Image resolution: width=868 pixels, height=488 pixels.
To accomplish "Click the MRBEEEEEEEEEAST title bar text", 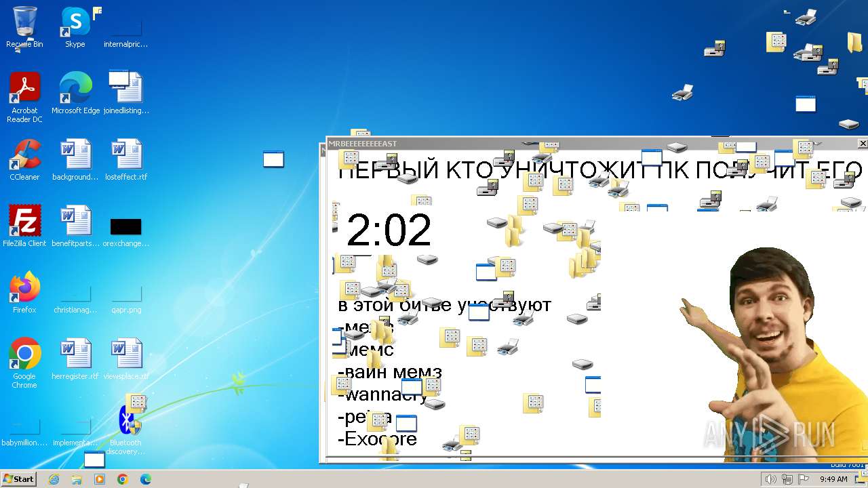I will [362, 144].
